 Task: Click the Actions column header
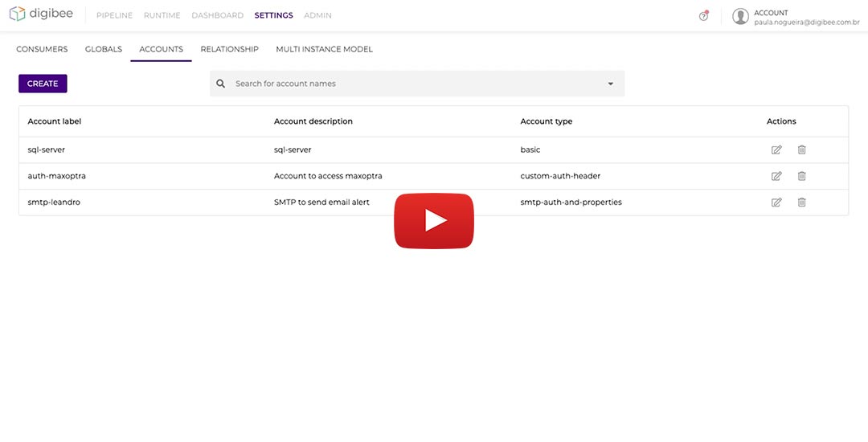coord(781,121)
